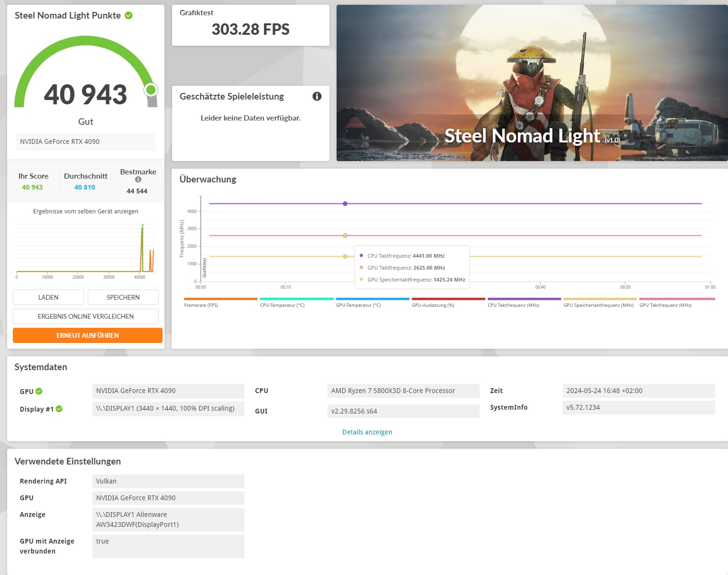Viewport: 728px width, 575px height.
Task: Click the Gut rating label under the score
Action: point(86,121)
